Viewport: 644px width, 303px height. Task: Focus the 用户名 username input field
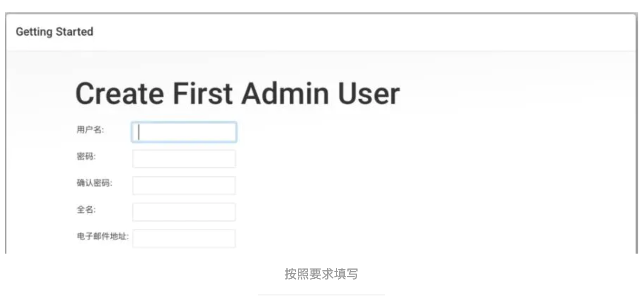point(184,133)
